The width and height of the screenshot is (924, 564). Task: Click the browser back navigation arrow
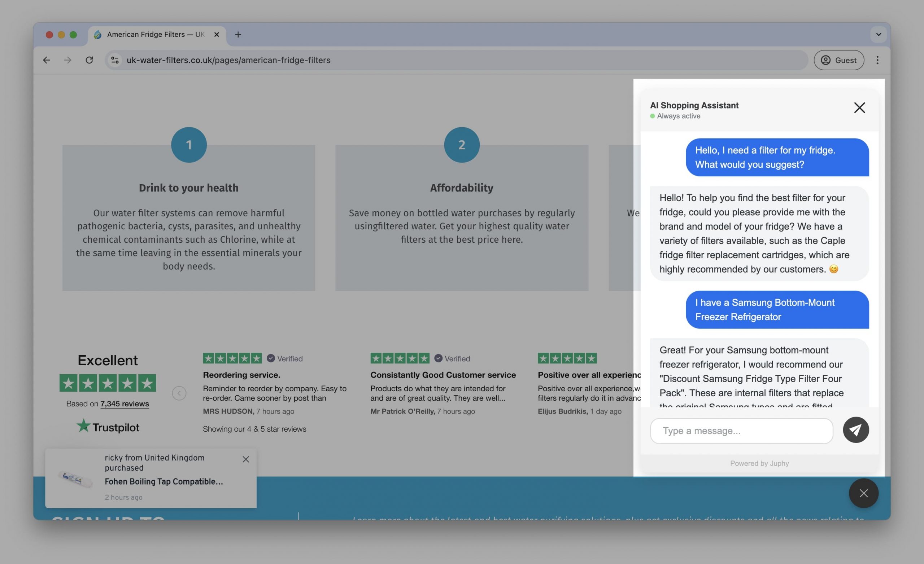click(47, 60)
